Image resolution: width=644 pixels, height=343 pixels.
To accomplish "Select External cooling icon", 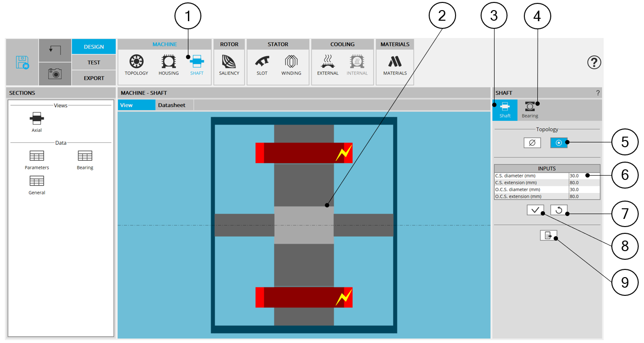I will tap(328, 64).
